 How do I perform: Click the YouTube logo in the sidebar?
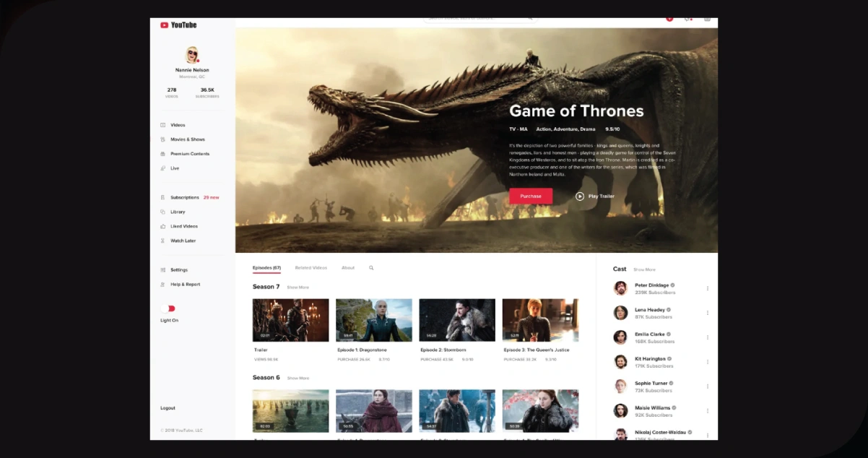point(178,25)
